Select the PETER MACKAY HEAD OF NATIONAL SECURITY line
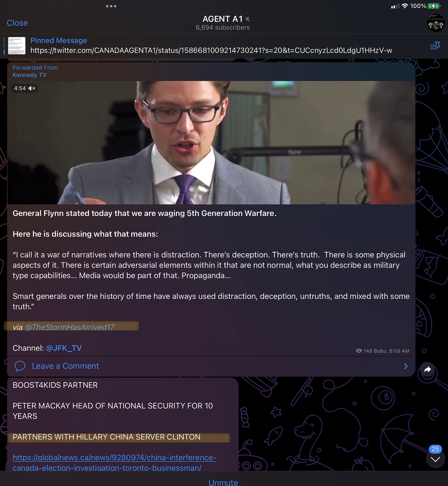 (113, 411)
